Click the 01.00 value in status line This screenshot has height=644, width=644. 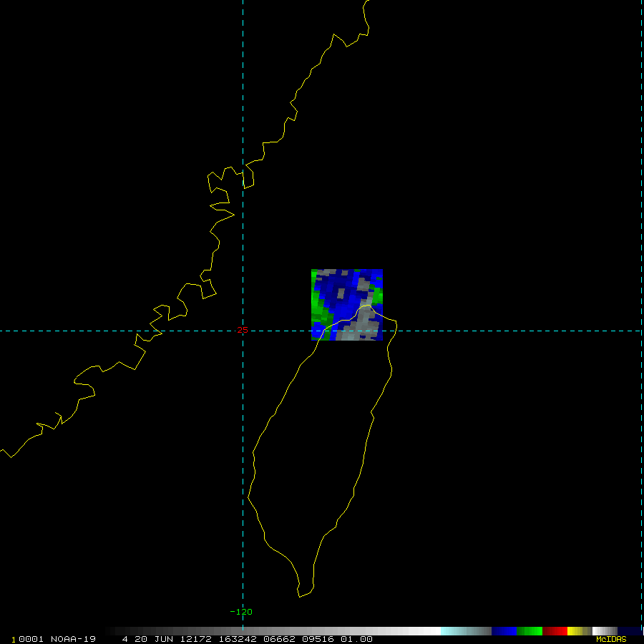(358, 639)
